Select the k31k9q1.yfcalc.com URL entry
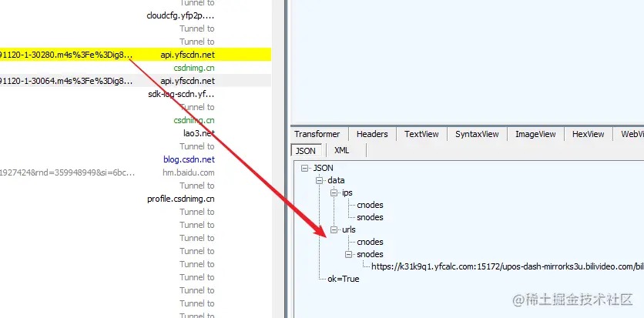 click(x=507, y=266)
